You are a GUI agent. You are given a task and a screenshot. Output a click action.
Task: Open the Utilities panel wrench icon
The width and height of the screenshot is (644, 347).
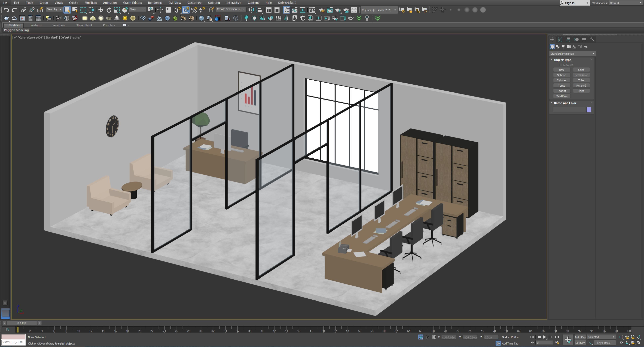tap(592, 39)
